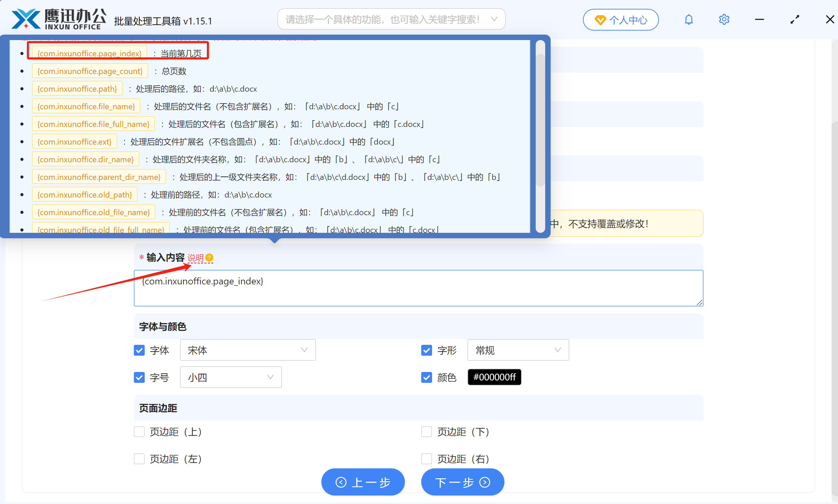Minimize the application window
This screenshot has width=838, height=504.
click(759, 19)
